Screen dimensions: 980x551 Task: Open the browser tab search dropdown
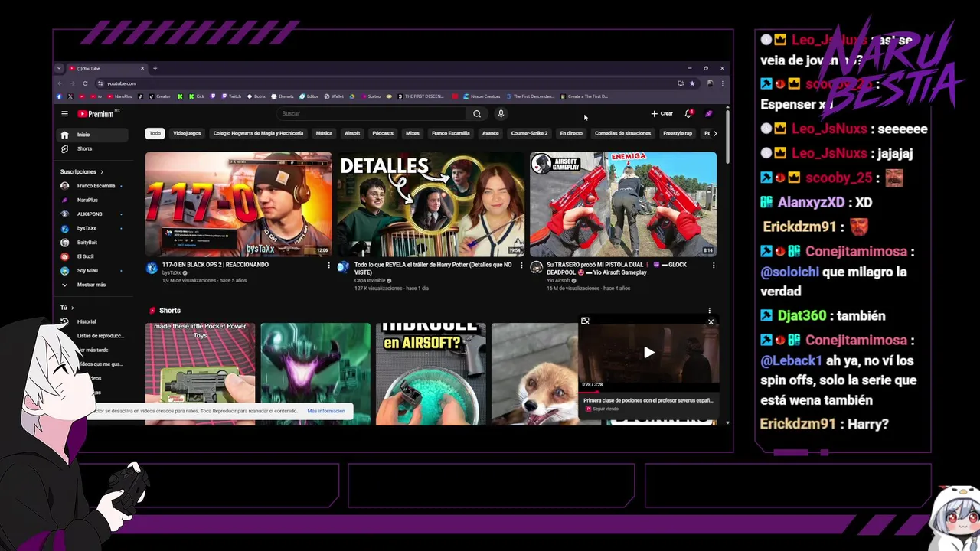(x=59, y=68)
